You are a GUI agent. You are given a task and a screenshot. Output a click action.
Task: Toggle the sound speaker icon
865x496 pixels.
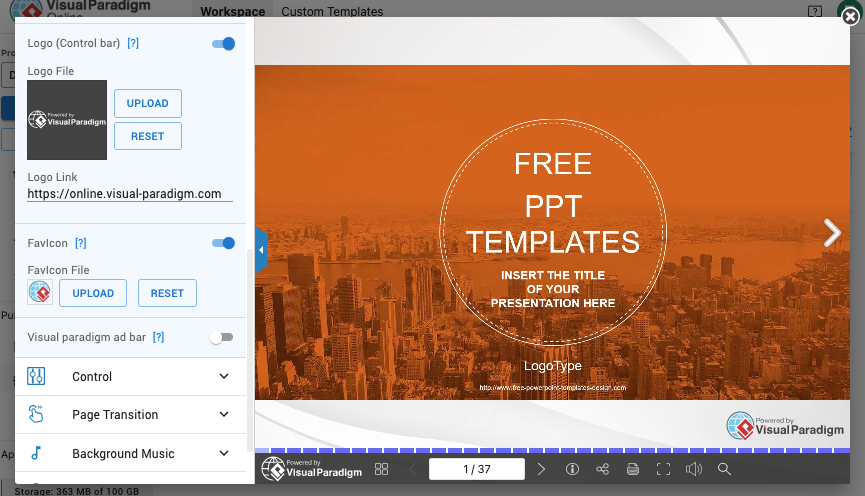pyautogui.click(x=694, y=469)
